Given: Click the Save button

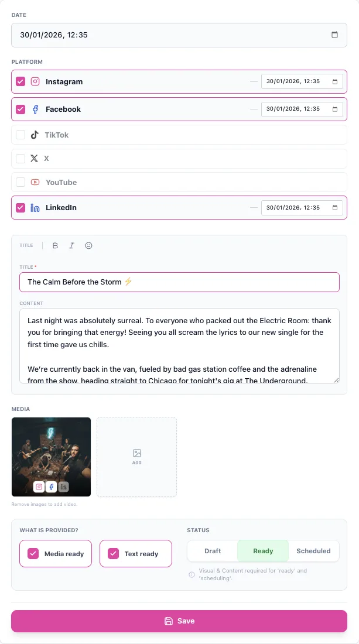Looking at the screenshot, I should (x=179, y=621).
